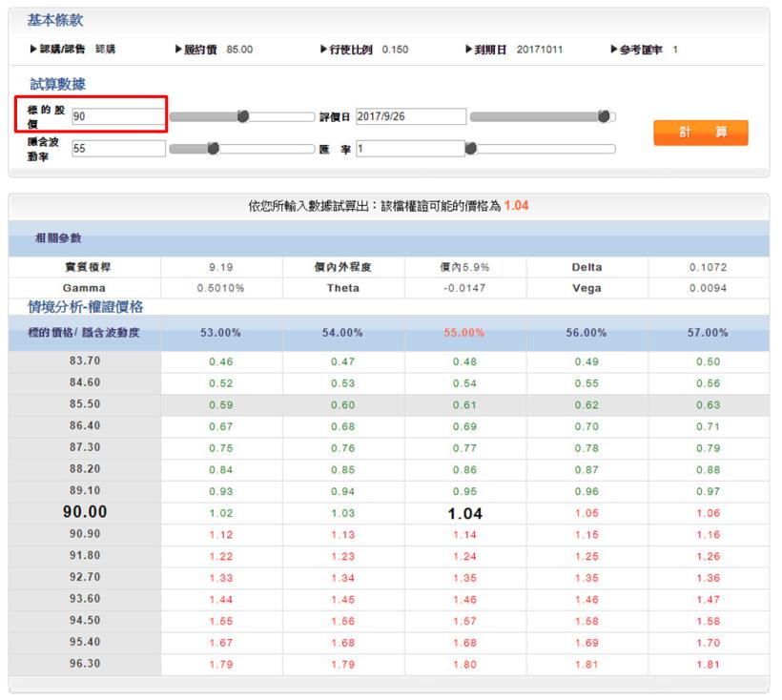Screen dimensions: 782x700
Task: Click the Delta value 0.1072
Action: point(708,267)
